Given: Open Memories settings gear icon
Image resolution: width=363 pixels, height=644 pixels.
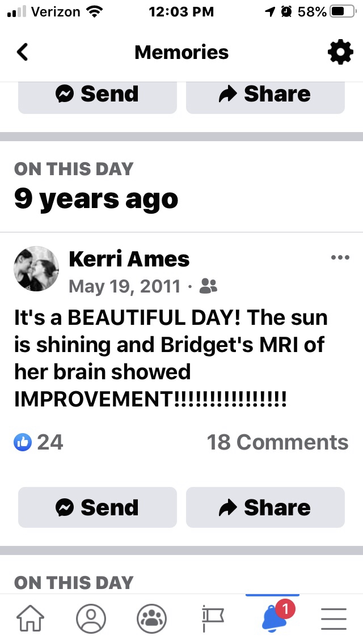Looking at the screenshot, I should point(340,52).
